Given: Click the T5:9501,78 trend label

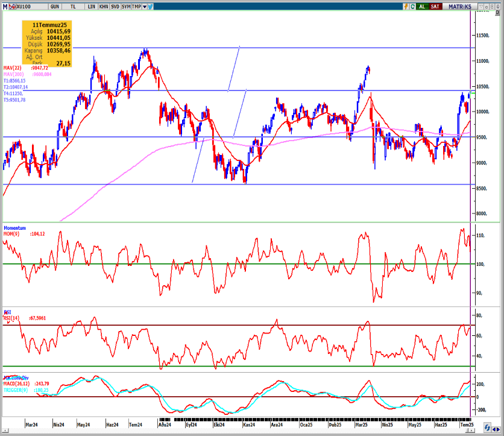Looking at the screenshot, I should click(x=14, y=100).
